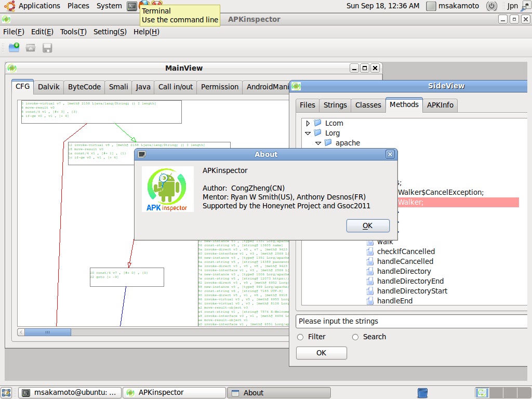This screenshot has height=399, width=532.
Task: Click the checkIfCancelled method file icon
Action: pos(370,251)
